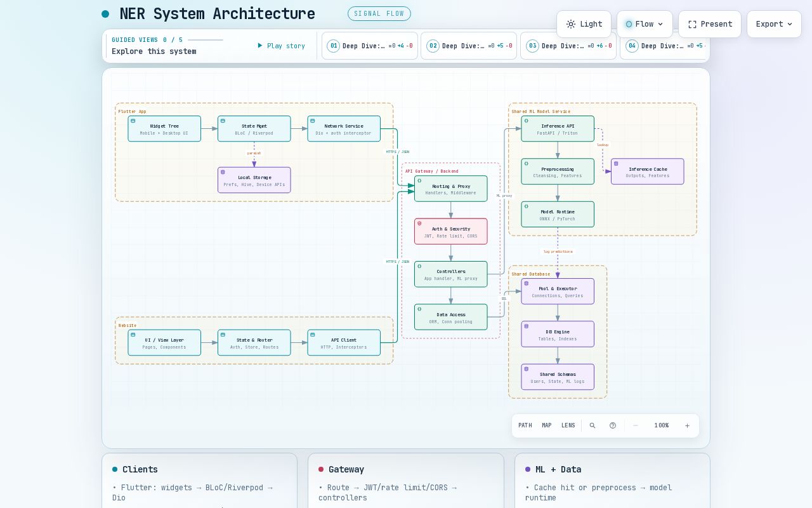
Task: Select the UI / View Layer node
Action: click(x=164, y=343)
